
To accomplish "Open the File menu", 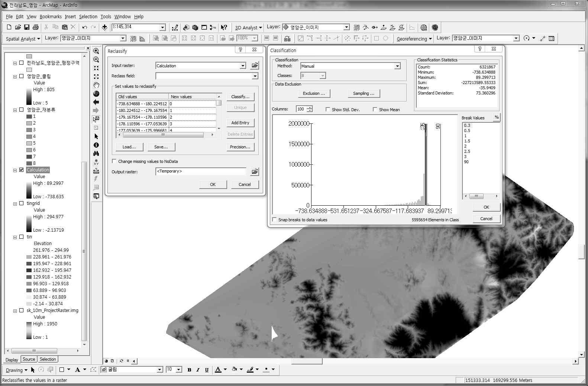I will click(x=9, y=17).
